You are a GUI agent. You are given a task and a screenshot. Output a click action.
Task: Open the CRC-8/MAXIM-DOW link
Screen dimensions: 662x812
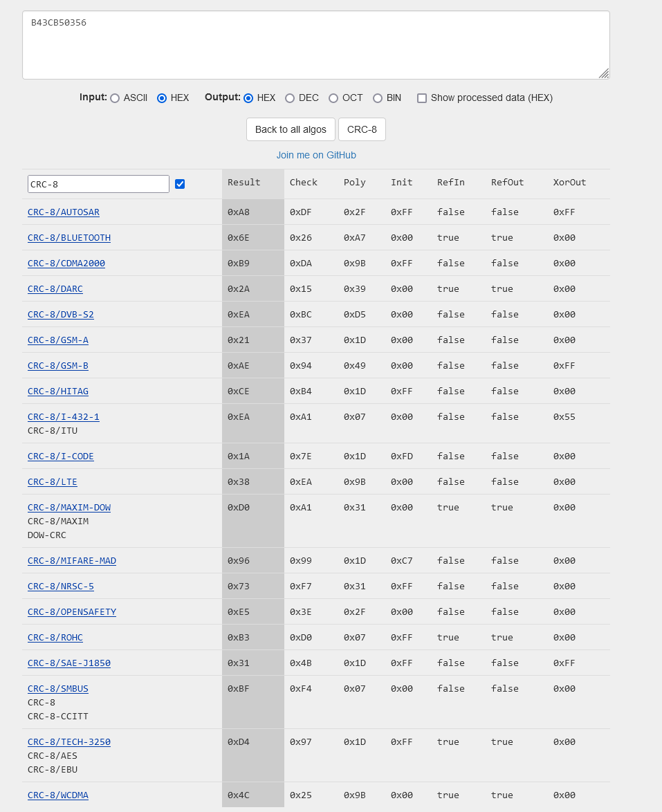69,508
